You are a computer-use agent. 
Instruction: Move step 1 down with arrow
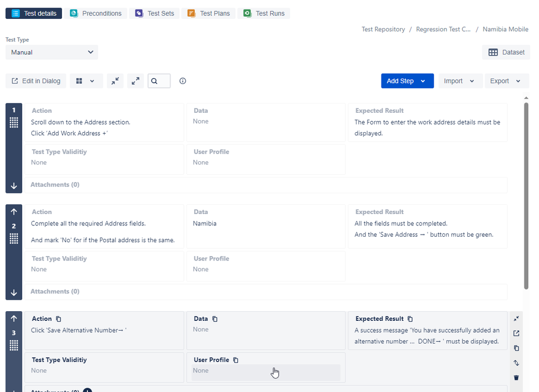coord(13,186)
